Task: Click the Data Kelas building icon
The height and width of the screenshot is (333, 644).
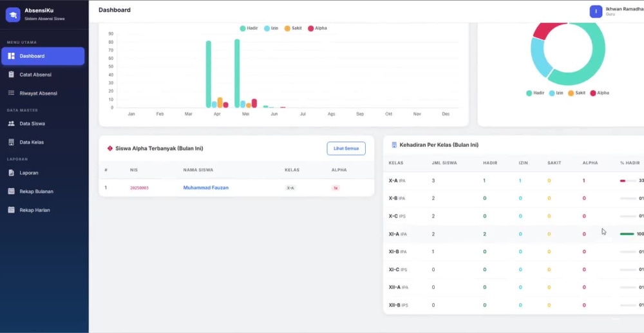Action: [12, 142]
